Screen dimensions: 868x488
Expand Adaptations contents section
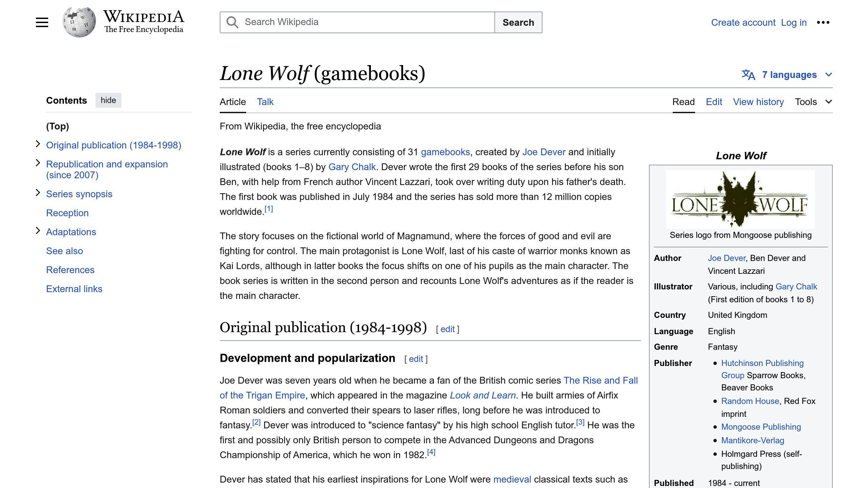tap(38, 231)
